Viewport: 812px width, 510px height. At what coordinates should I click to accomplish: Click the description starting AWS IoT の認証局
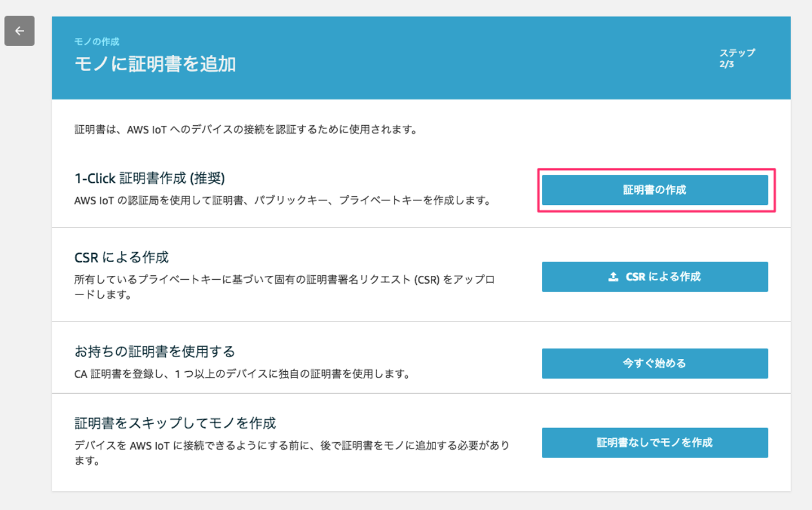[283, 201]
